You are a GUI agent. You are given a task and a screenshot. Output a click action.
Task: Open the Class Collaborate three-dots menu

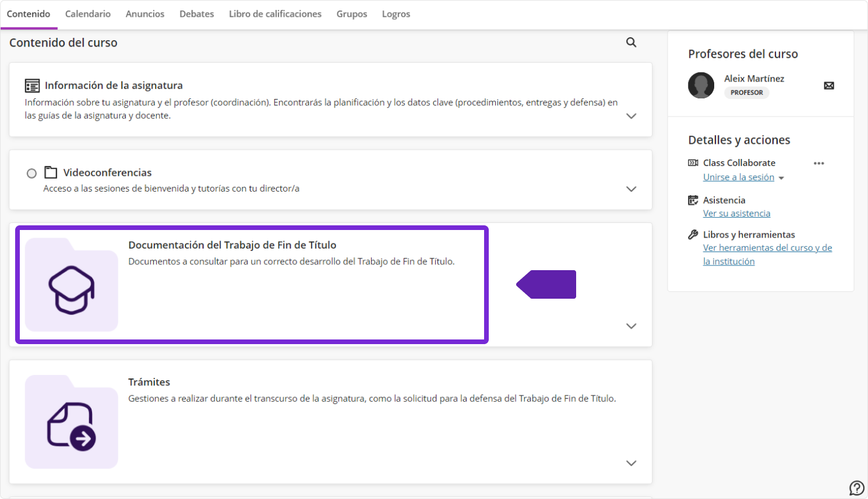(x=818, y=163)
